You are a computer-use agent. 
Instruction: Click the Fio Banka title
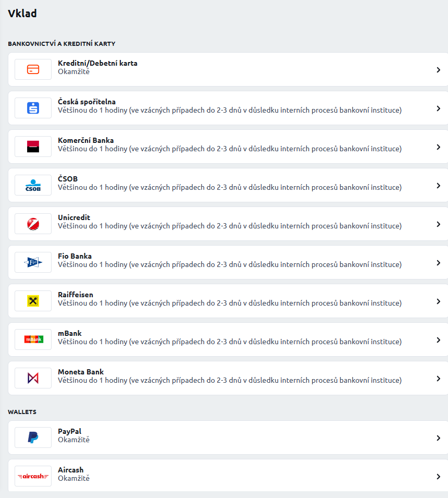(x=74, y=256)
